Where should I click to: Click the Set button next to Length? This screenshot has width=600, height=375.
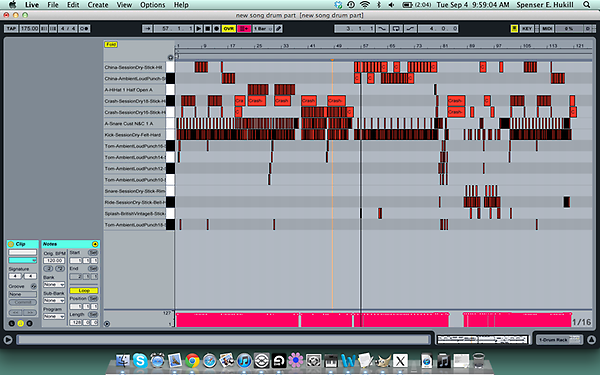click(x=93, y=315)
